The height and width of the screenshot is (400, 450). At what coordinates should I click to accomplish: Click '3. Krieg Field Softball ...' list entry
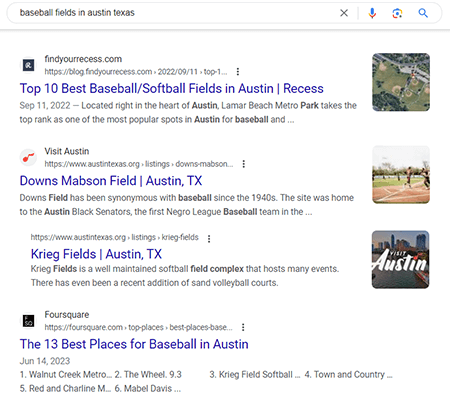(x=255, y=375)
